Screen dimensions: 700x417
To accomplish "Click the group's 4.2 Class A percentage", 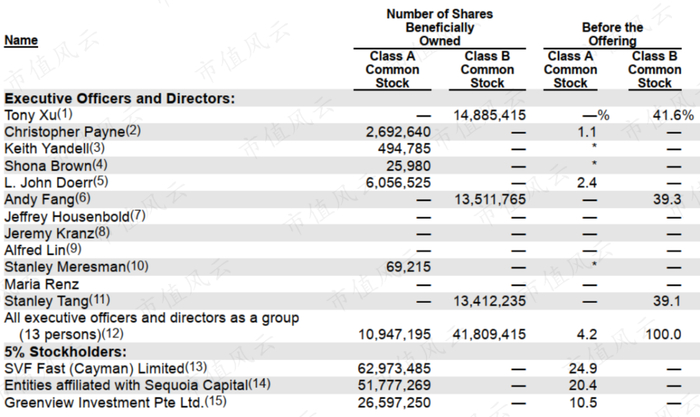I will point(587,334).
